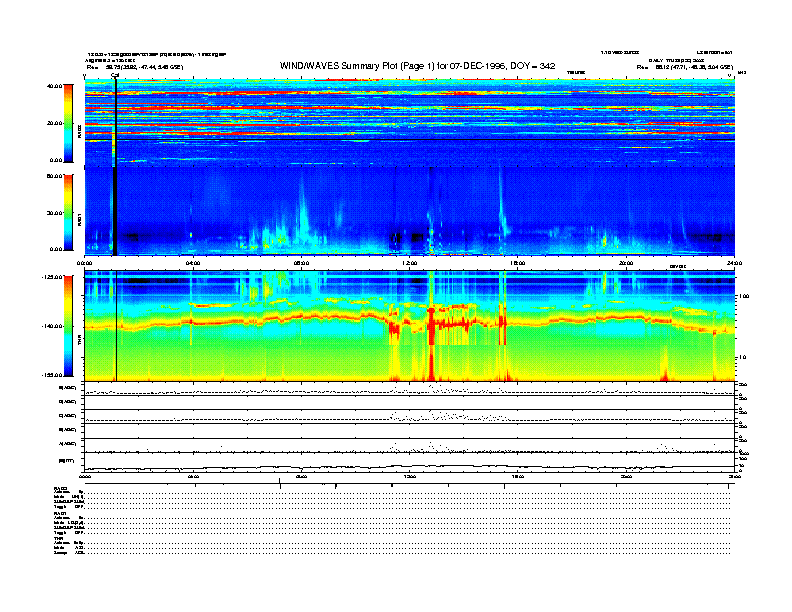Click the Cal marker label above RAD2 panel

pos(115,76)
